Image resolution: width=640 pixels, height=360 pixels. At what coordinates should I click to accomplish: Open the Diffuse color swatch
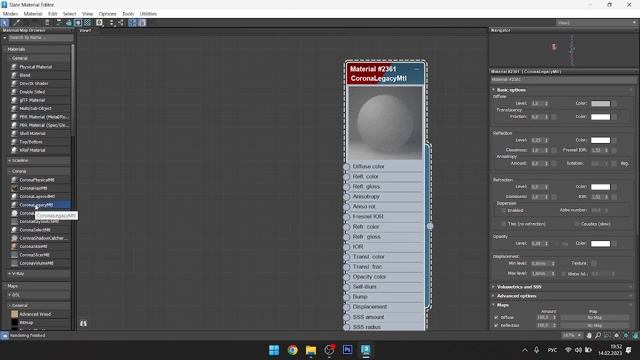point(600,104)
